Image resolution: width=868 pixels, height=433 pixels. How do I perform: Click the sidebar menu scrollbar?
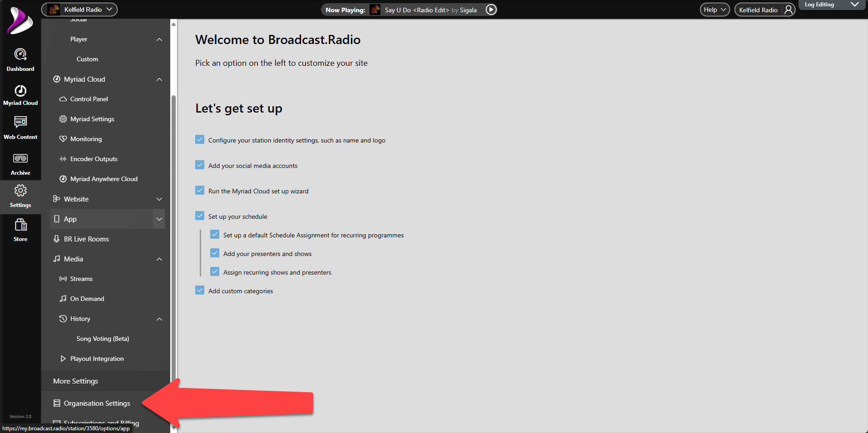(x=173, y=227)
